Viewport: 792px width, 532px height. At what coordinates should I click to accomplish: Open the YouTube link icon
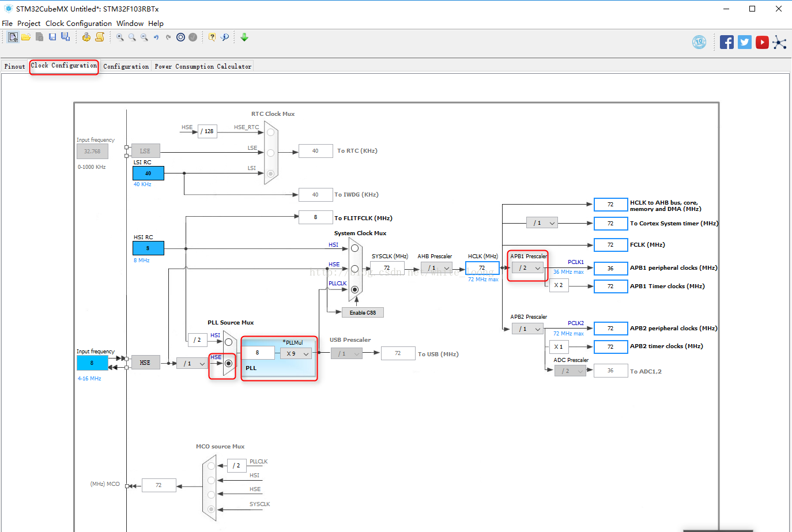[762, 42]
